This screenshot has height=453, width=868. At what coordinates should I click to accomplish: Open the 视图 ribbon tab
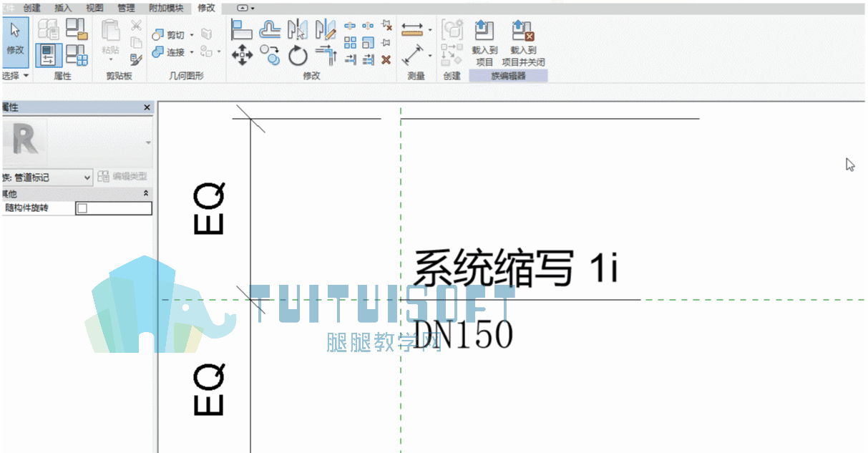click(94, 8)
